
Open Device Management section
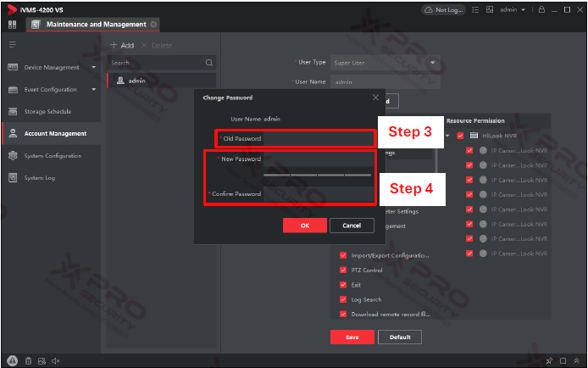52,68
